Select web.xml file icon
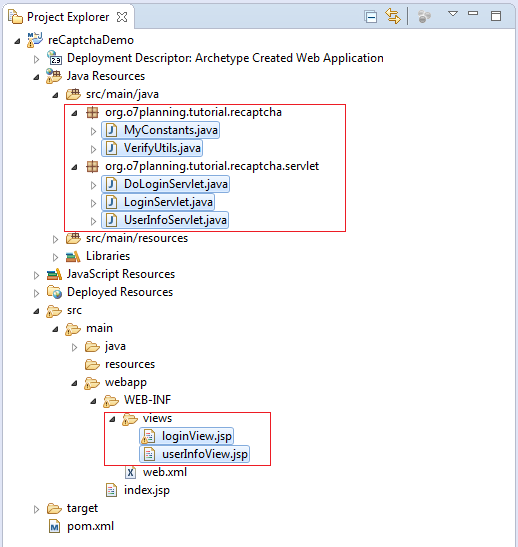 pyautogui.click(x=130, y=472)
